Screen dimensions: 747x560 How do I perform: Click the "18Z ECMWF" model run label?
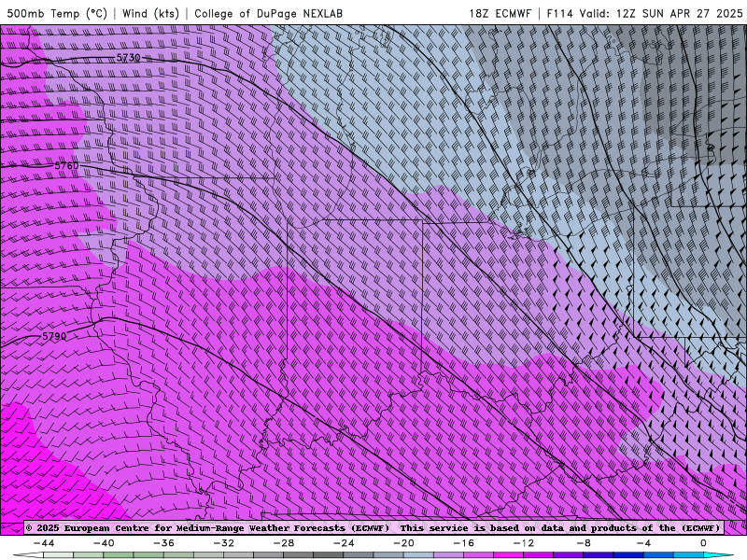500,13
